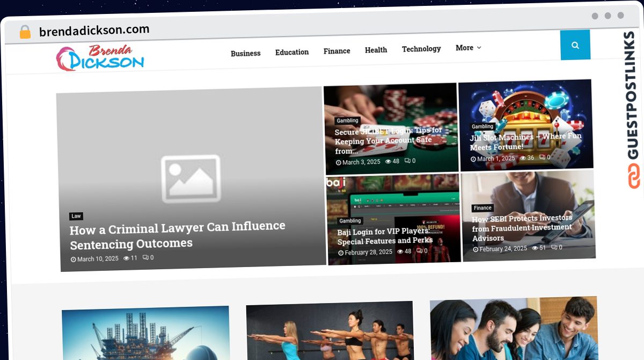
Task: Click clock icon beside March 3, 2025
Action: 339,162
